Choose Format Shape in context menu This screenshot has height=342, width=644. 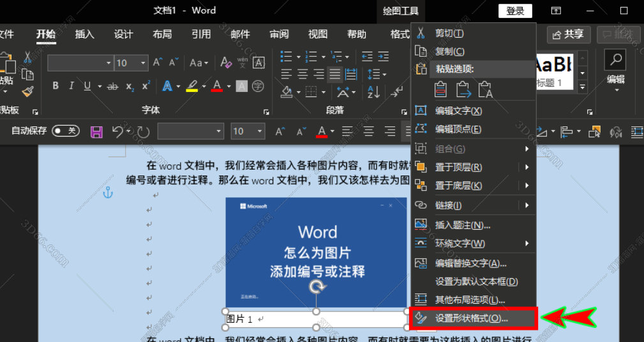pyautogui.click(x=474, y=318)
